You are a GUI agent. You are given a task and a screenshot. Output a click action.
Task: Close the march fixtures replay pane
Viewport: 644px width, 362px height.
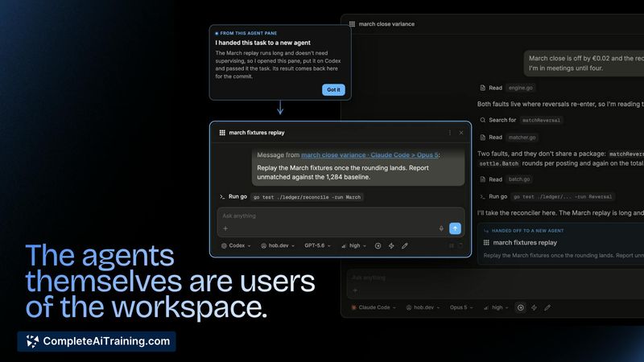461,133
